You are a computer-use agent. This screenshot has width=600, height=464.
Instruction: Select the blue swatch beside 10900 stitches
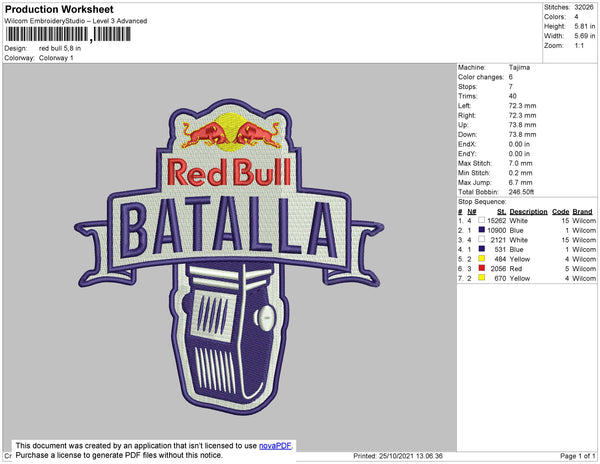[481, 230]
